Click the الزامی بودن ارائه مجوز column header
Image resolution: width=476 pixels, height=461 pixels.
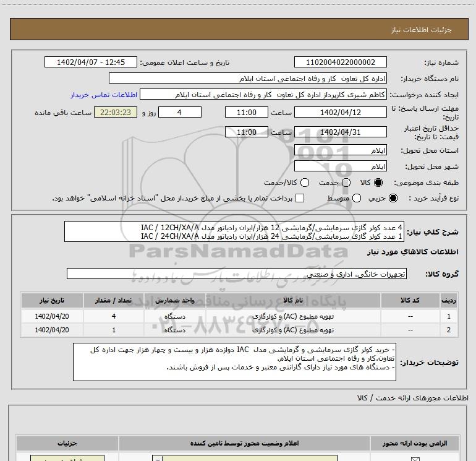[x=415, y=444]
